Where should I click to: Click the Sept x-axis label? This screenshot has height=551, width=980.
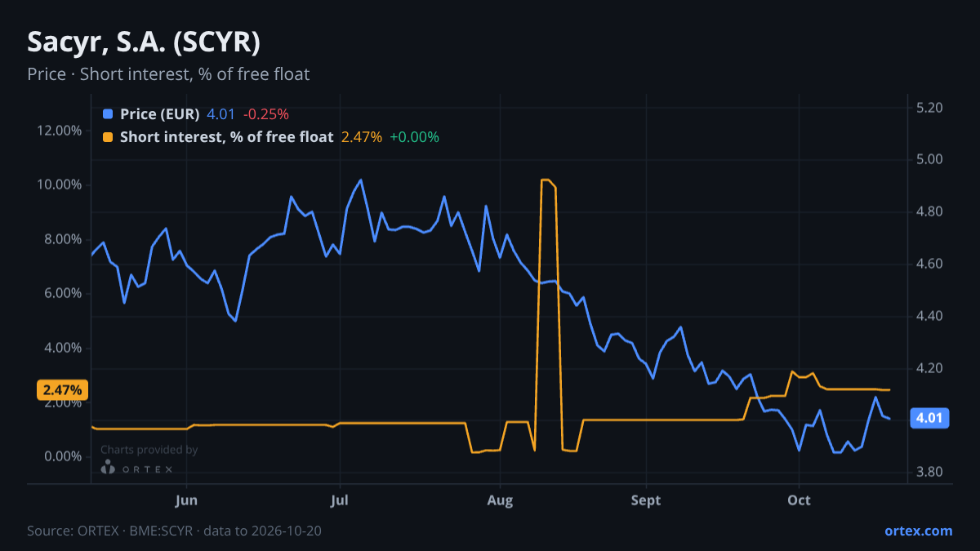pos(647,500)
